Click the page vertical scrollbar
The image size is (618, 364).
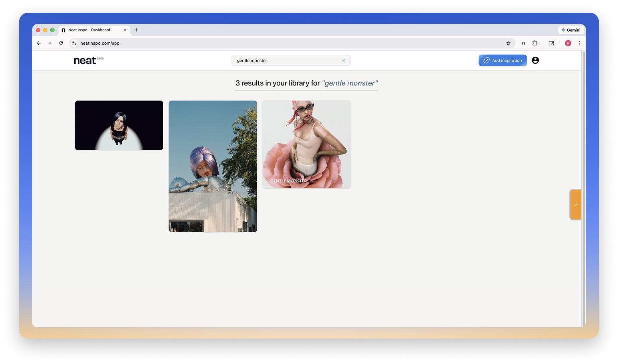pos(583,189)
